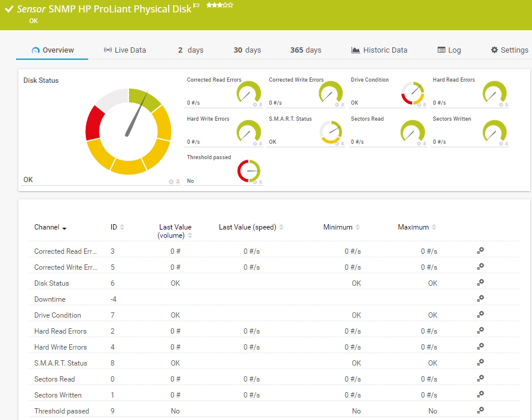Click the 'Disk Status' channel name in table
The width and height of the screenshot is (532, 420).
tap(51, 283)
